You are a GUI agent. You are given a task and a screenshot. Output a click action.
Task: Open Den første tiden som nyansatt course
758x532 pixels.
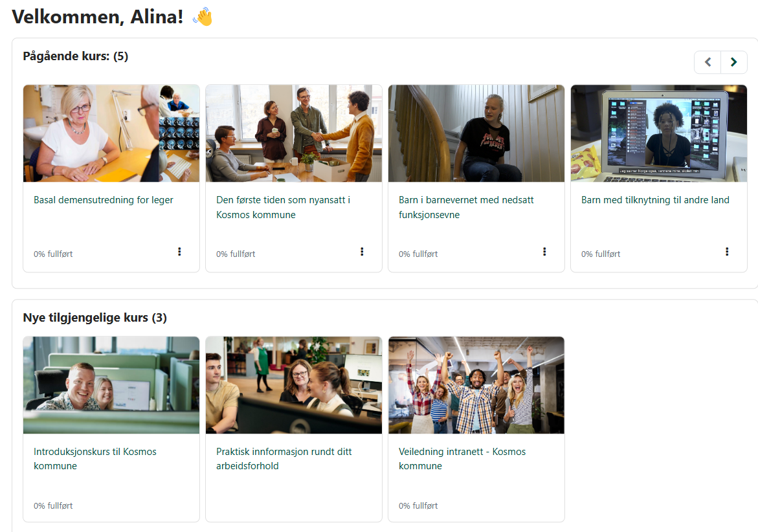click(284, 207)
